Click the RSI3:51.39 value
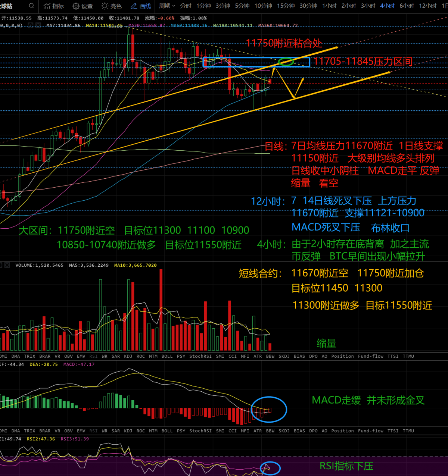448x476 pixels. (75, 439)
